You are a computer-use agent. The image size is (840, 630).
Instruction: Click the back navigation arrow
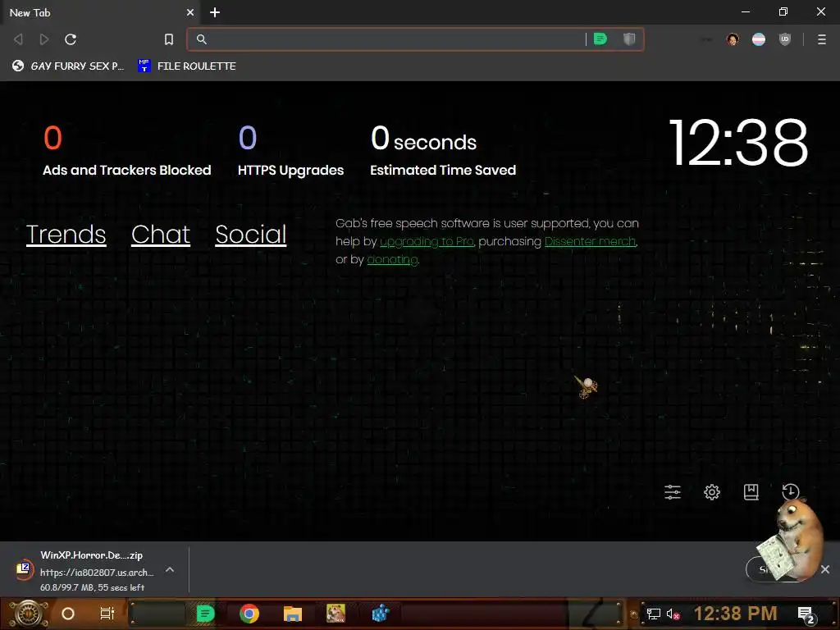click(x=18, y=39)
